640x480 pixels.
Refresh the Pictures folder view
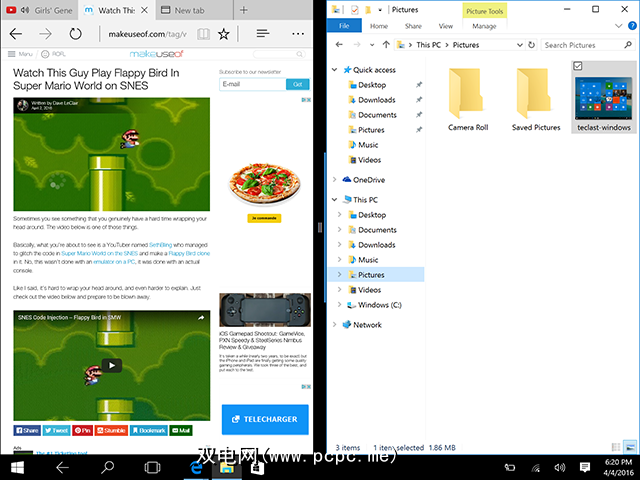click(531, 45)
